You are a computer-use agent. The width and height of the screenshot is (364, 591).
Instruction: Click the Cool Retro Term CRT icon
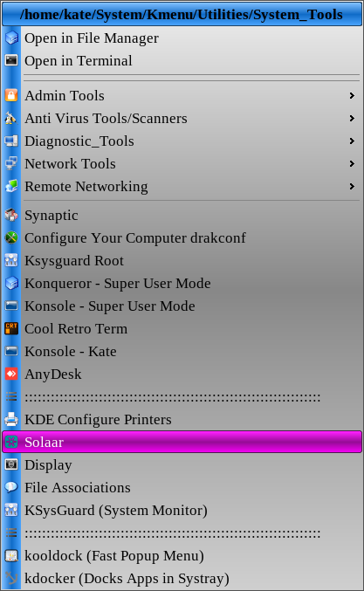coord(11,328)
